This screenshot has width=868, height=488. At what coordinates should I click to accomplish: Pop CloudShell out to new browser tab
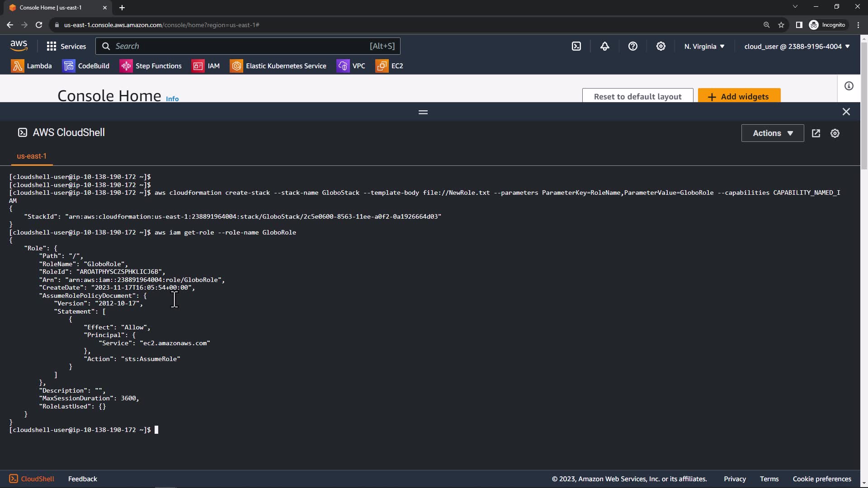816,133
